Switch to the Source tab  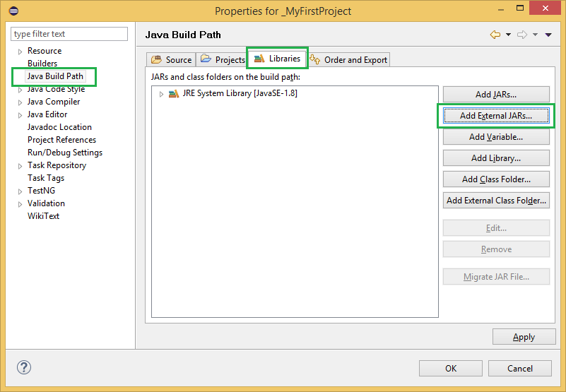[x=171, y=60]
